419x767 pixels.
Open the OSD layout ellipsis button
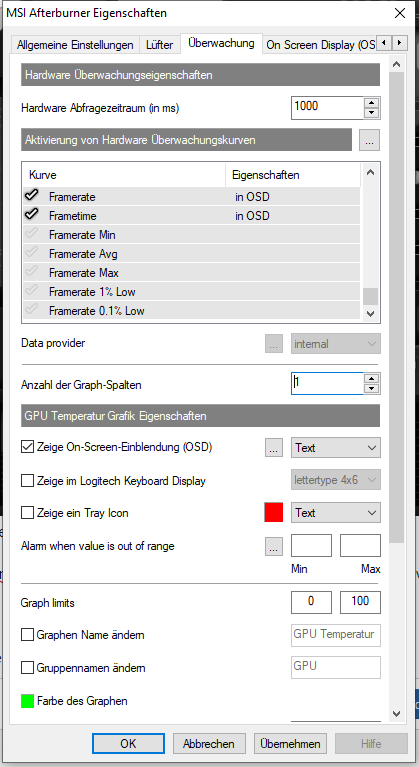274,448
